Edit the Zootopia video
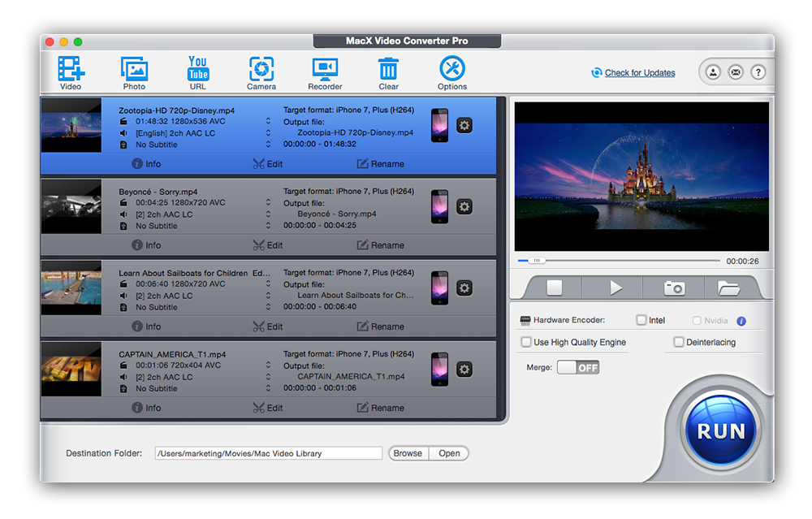Image resolution: width=812 pixels, height=519 pixels. [268, 164]
